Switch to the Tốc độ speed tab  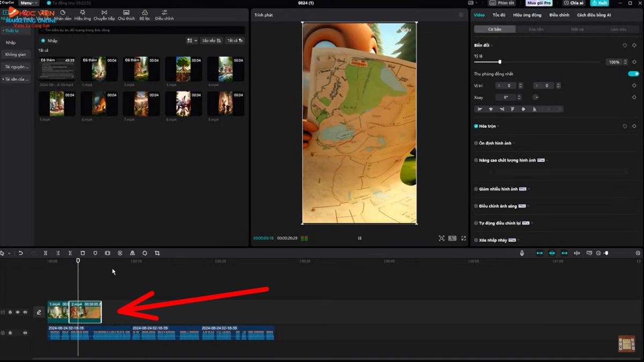point(499,15)
